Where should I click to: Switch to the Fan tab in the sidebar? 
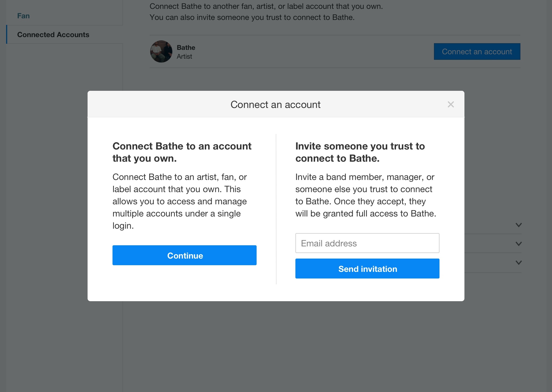pyautogui.click(x=23, y=16)
